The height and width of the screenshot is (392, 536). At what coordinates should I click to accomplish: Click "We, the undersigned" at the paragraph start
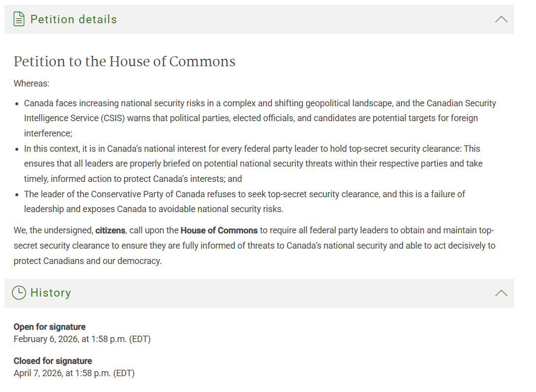tap(53, 230)
